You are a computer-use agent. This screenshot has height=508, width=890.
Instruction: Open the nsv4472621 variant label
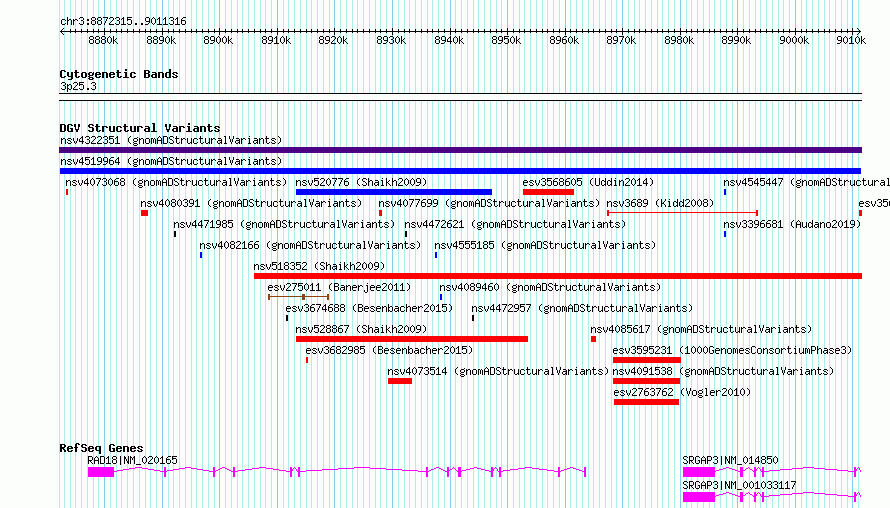(x=515, y=224)
